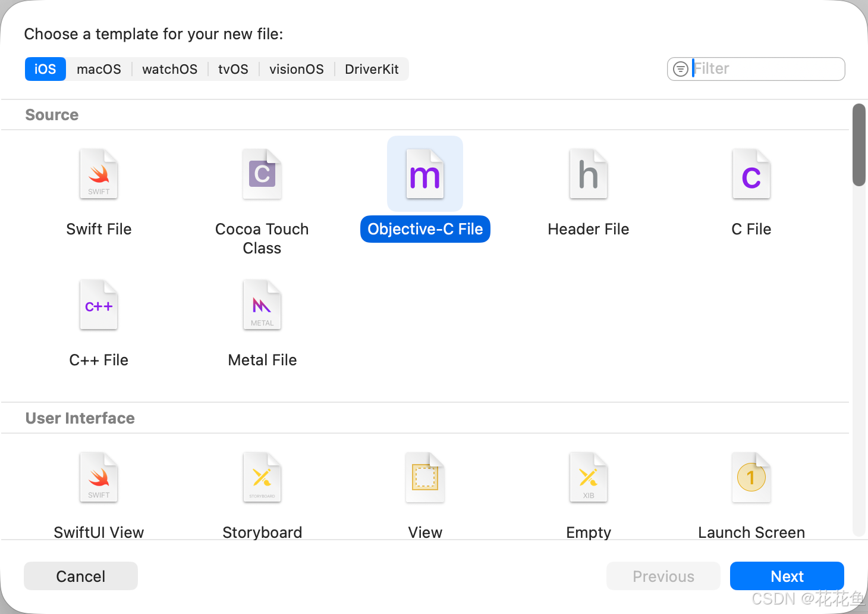This screenshot has height=614, width=868.
Task: Click the "Cocoa Touch Class" label
Action: click(x=262, y=239)
